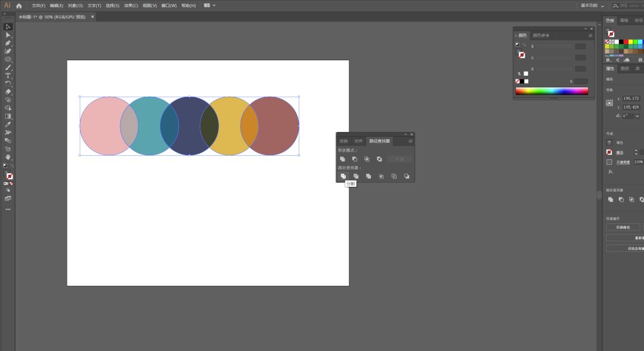Select the Hand tool

8,157
